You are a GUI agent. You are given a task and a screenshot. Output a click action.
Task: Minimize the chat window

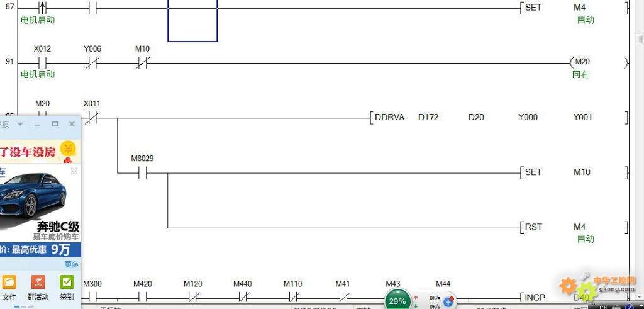38,124
